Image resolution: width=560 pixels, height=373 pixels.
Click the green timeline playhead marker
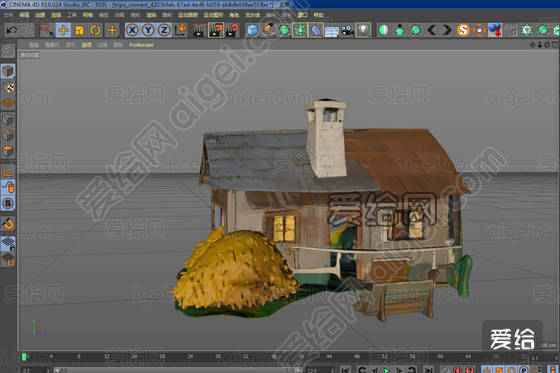tap(24, 357)
